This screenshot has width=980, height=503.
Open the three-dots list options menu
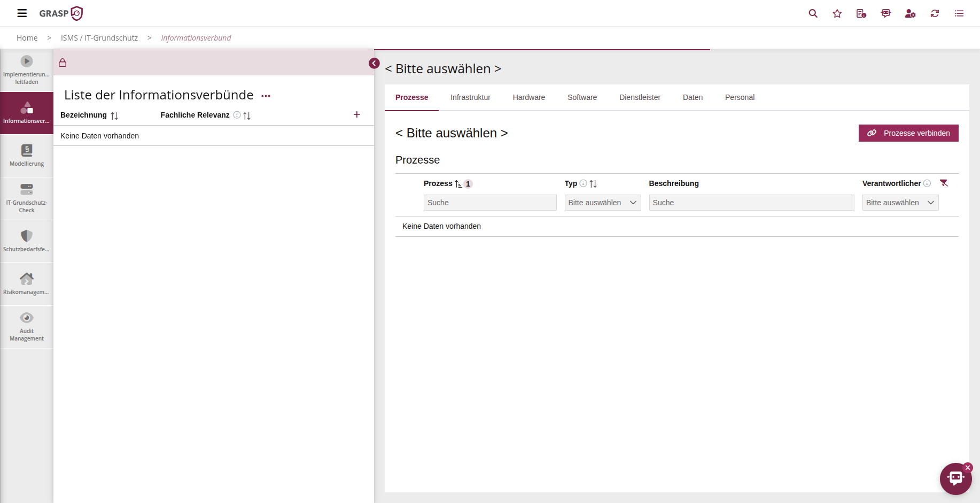click(266, 96)
